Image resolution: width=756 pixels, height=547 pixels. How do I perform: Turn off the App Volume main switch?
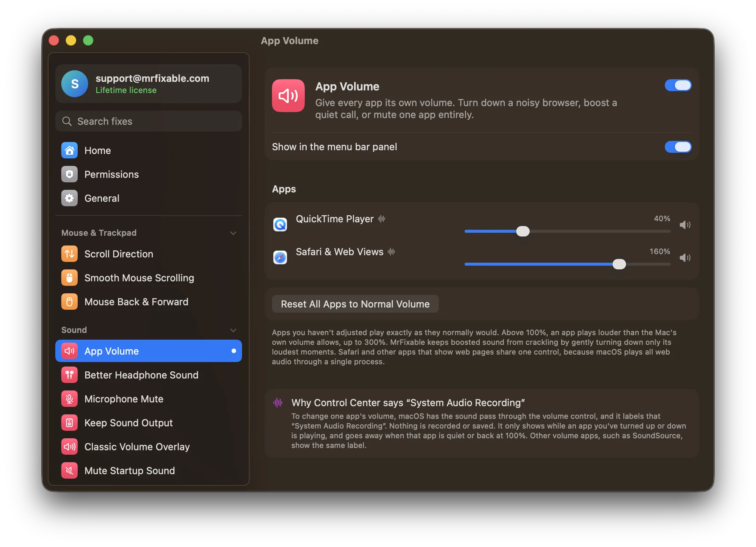click(678, 85)
